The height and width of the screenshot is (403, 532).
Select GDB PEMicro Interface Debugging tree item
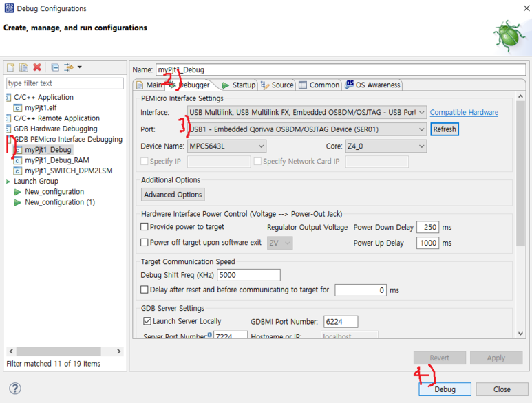click(x=68, y=140)
